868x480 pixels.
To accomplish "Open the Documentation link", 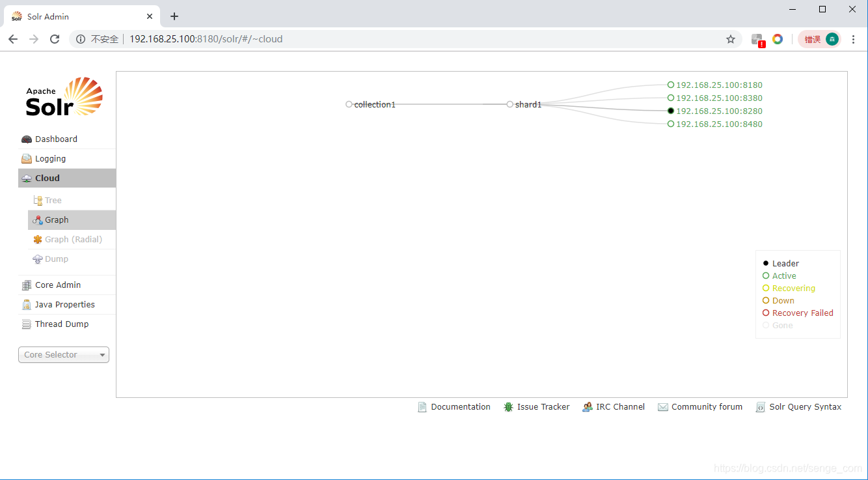I will point(461,407).
